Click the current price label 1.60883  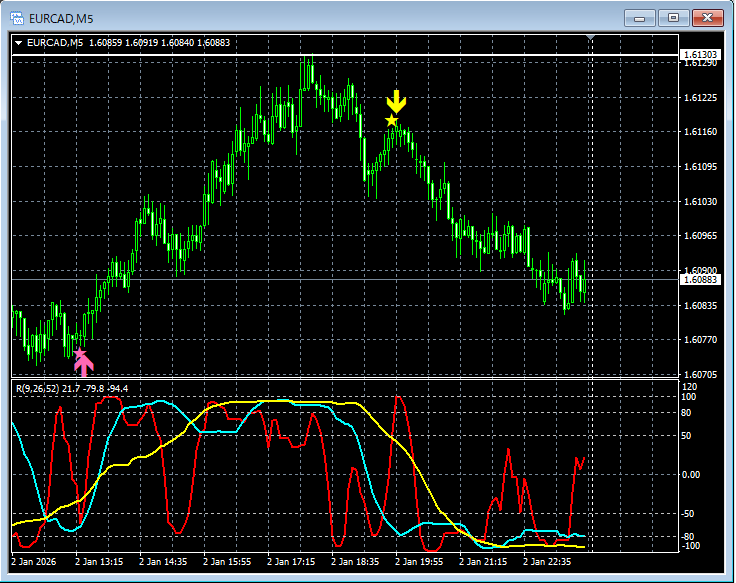pos(700,280)
